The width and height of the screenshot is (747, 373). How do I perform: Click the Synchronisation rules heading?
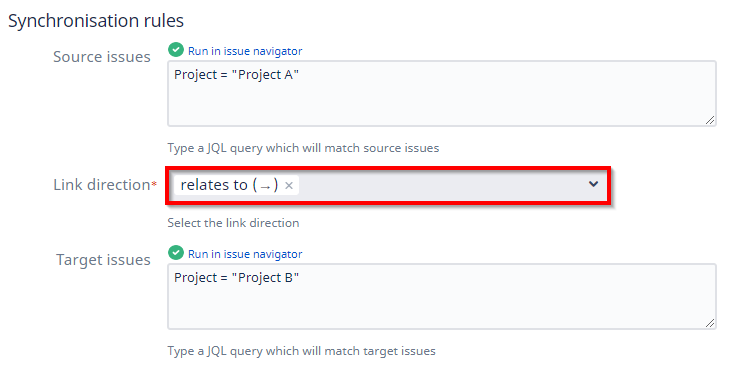click(96, 21)
